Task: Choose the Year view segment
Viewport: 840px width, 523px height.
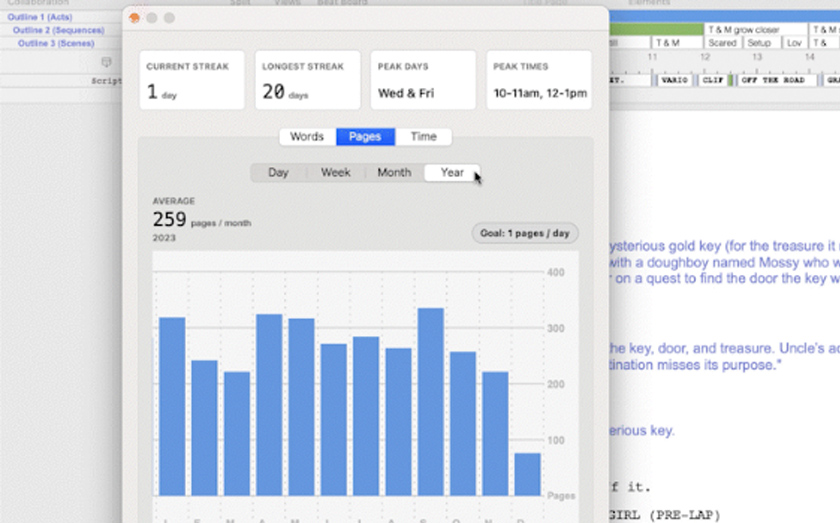Action: click(452, 173)
